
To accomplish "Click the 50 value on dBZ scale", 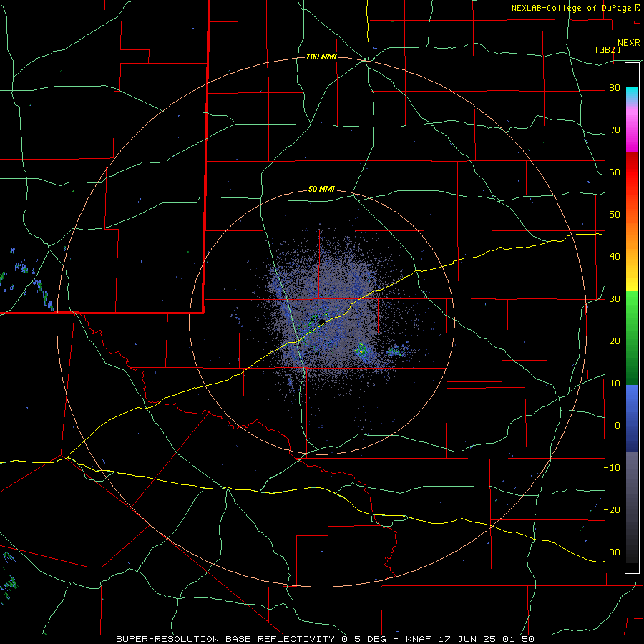I will tap(615, 215).
